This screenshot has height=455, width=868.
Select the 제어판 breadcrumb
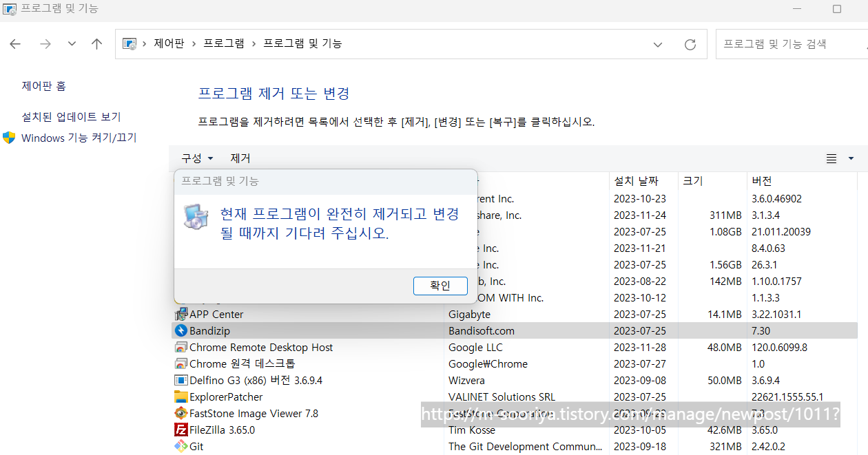(x=169, y=43)
